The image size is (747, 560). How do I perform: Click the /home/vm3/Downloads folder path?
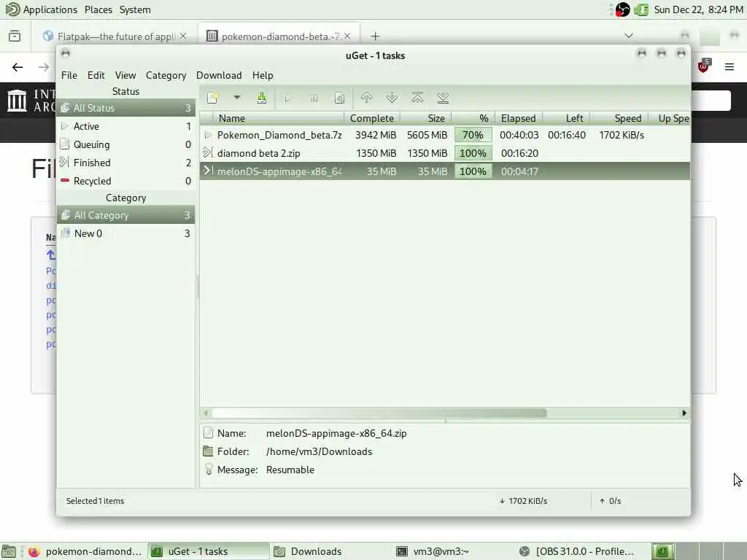320,451
